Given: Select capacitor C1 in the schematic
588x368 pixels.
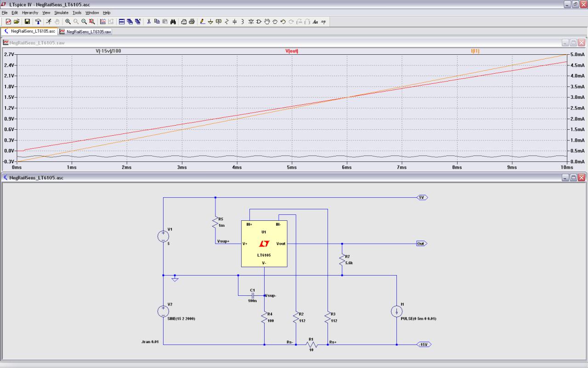Looking at the screenshot, I should point(253,295).
